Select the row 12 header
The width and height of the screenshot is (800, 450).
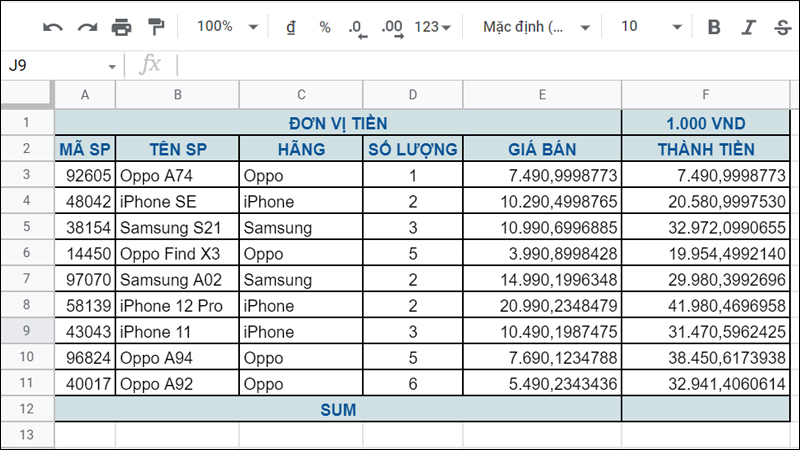point(26,409)
